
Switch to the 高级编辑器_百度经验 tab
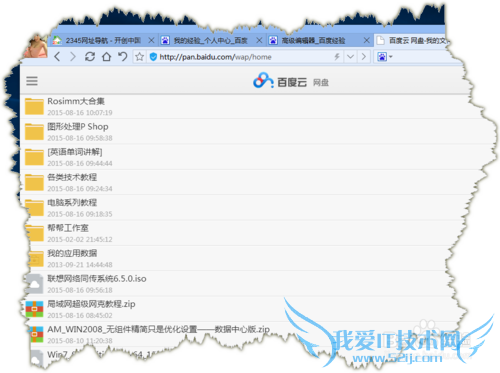point(314,41)
